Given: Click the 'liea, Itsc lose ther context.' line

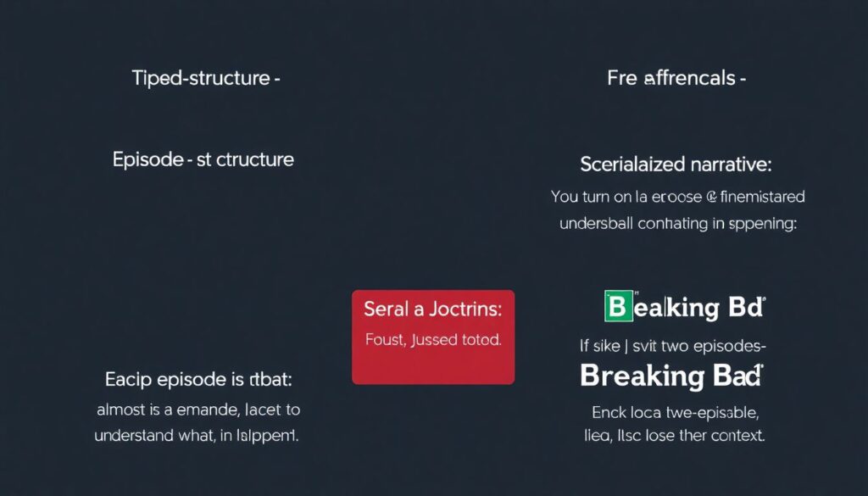Looking at the screenshot, I should 675,436.
